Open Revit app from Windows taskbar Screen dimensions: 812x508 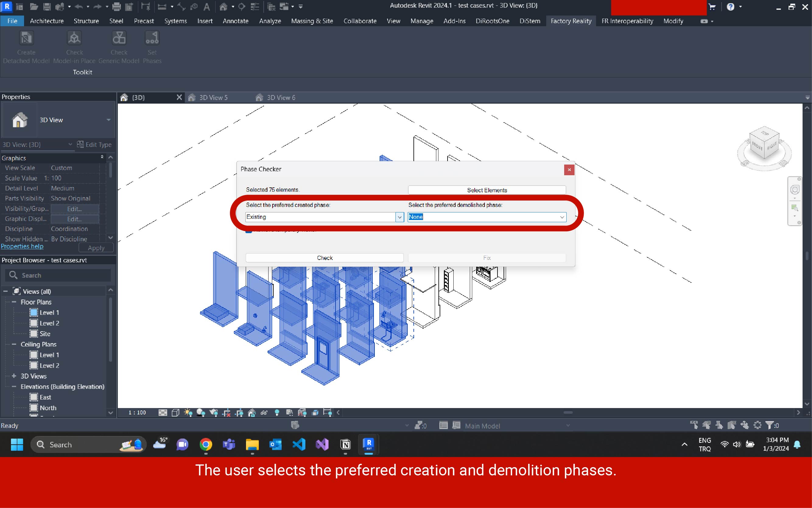369,444
